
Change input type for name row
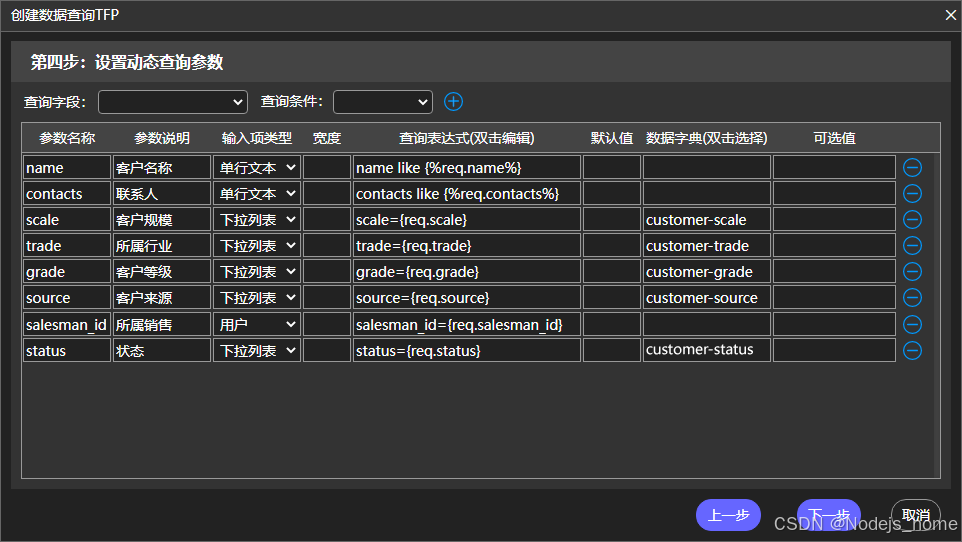point(257,168)
